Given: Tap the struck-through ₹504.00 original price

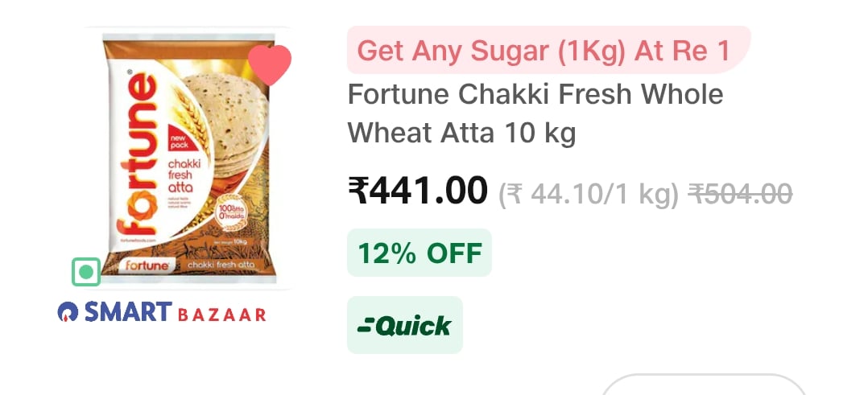Looking at the screenshot, I should [x=740, y=194].
